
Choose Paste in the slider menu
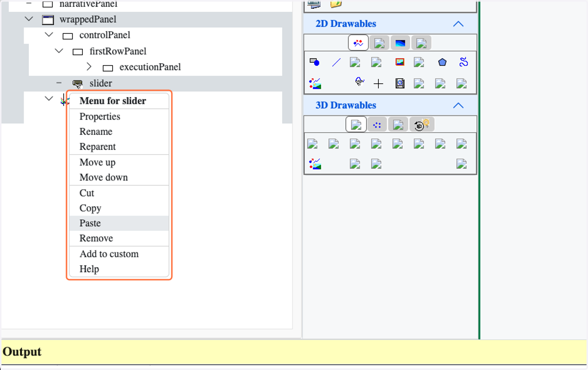click(119, 223)
